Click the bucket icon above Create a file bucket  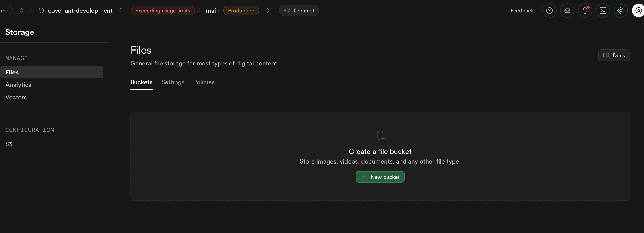[380, 135]
